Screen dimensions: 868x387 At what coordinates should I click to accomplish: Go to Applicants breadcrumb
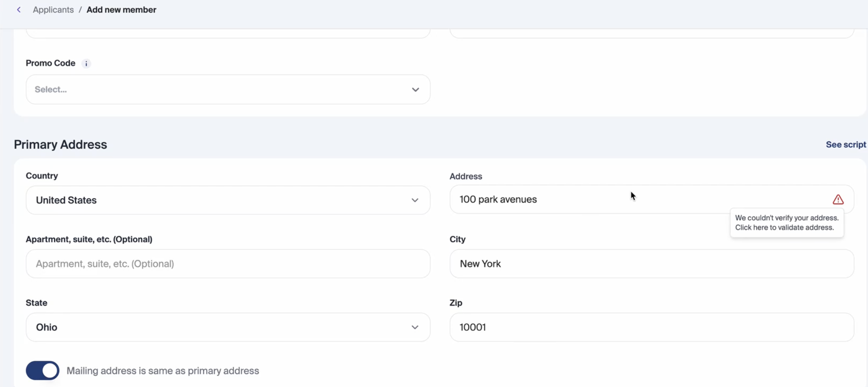coord(53,10)
